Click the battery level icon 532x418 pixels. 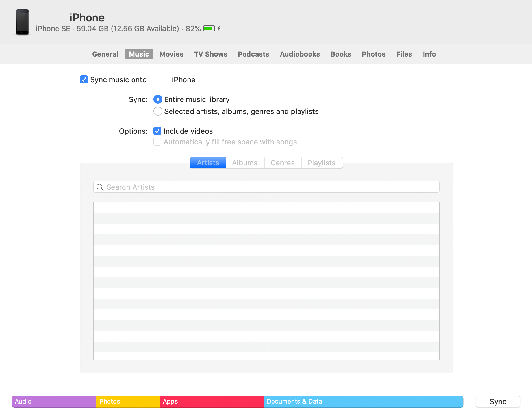pyautogui.click(x=210, y=28)
